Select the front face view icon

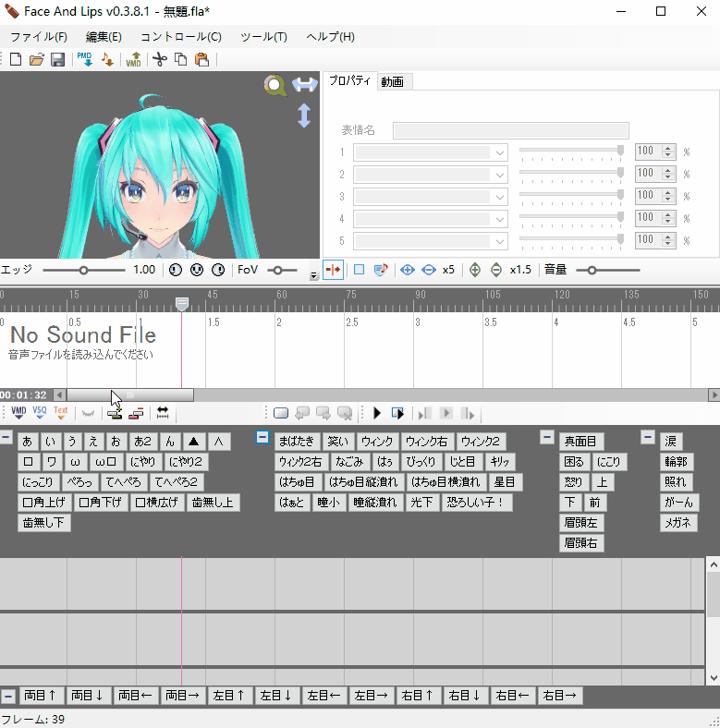197,270
